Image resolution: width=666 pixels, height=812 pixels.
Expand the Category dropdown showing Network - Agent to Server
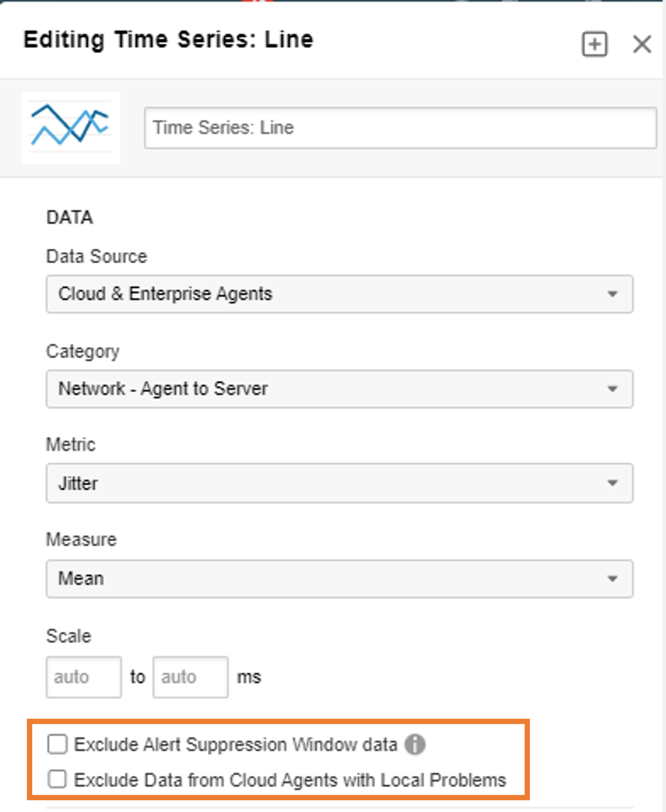(x=340, y=389)
